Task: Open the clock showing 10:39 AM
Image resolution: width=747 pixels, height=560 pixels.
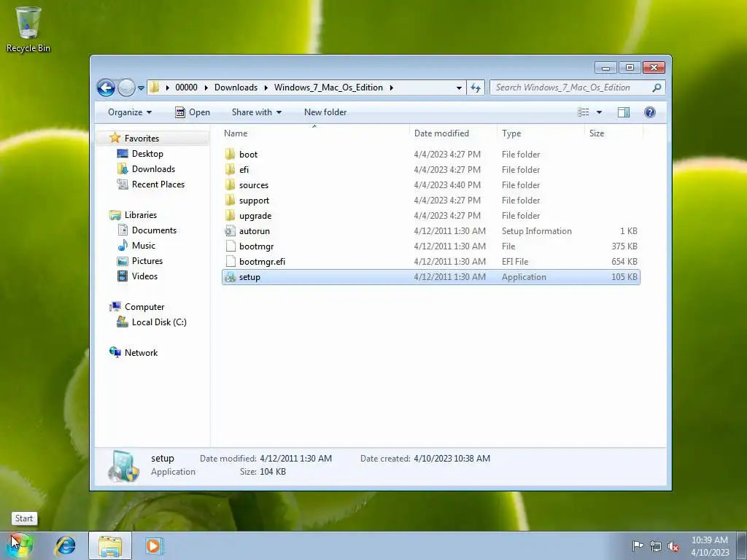Action: click(710, 546)
